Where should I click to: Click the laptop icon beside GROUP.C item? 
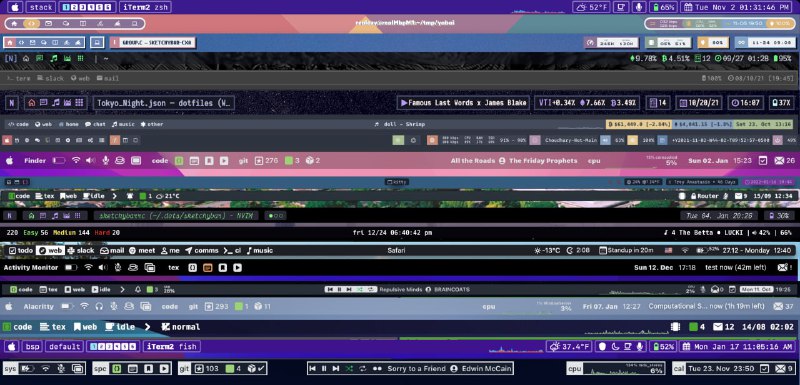point(97,43)
